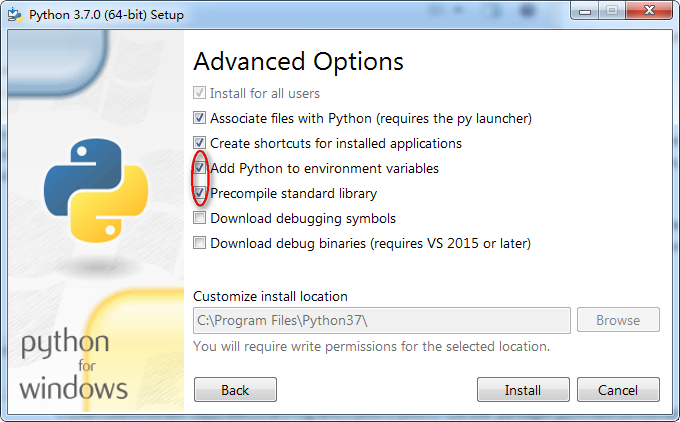The height and width of the screenshot is (422, 680).
Task: Click the install location path field
Action: pos(381,320)
